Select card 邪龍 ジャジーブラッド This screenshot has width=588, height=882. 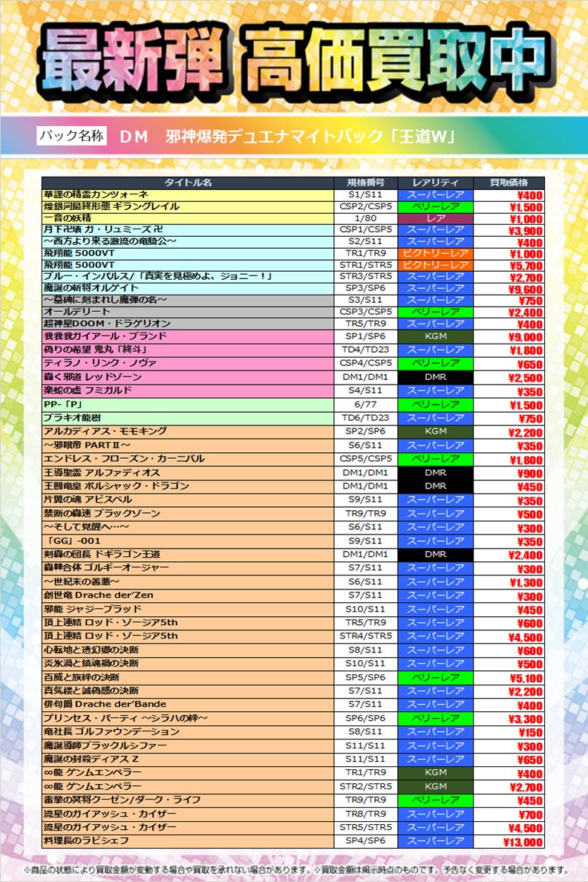click(x=92, y=610)
